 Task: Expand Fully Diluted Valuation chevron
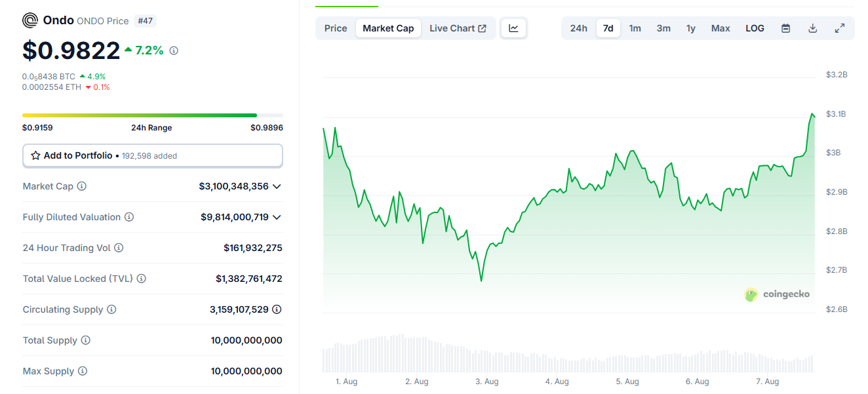click(277, 217)
